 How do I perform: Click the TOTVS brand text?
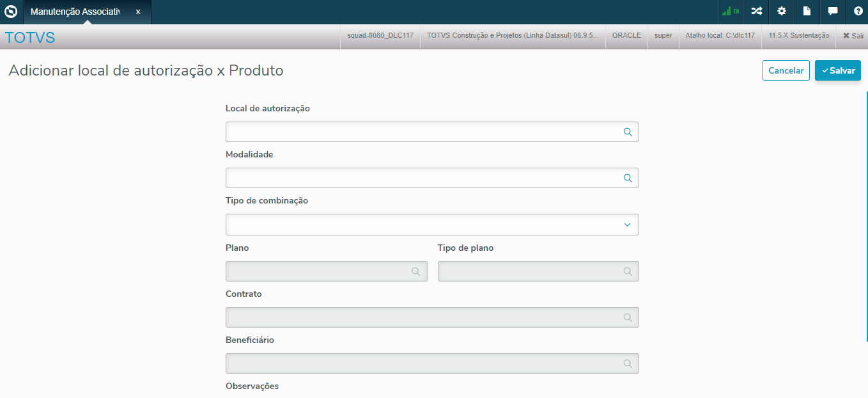click(x=30, y=37)
